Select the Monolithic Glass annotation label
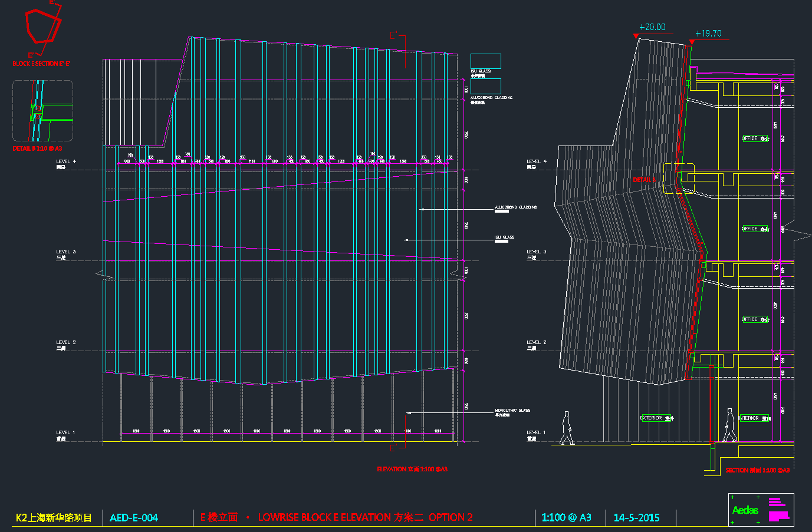The image size is (812, 532). pos(512,411)
